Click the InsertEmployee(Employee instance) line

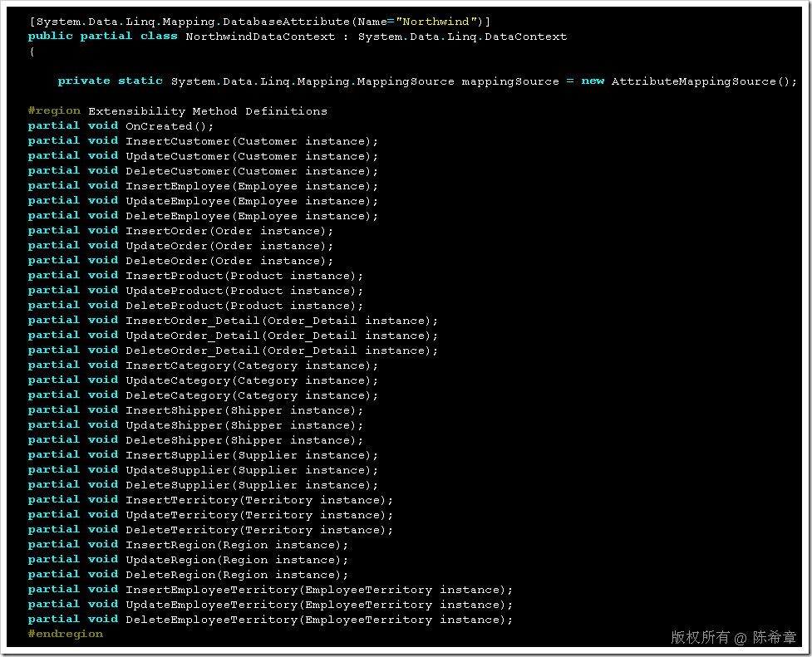tap(203, 186)
